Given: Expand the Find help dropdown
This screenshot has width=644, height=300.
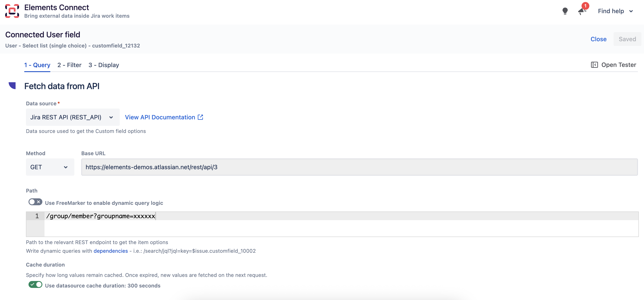Looking at the screenshot, I should coord(615,11).
